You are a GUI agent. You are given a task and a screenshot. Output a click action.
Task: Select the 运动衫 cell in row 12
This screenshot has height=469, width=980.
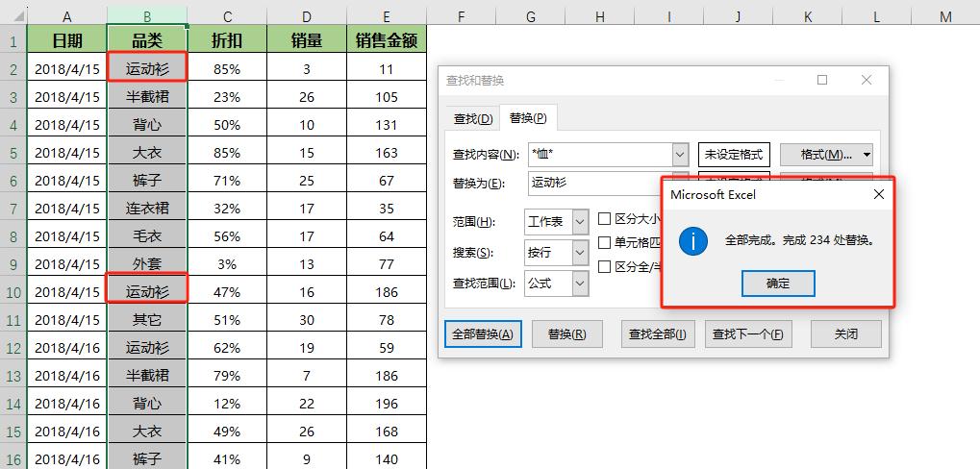pyautogui.click(x=147, y=347)
